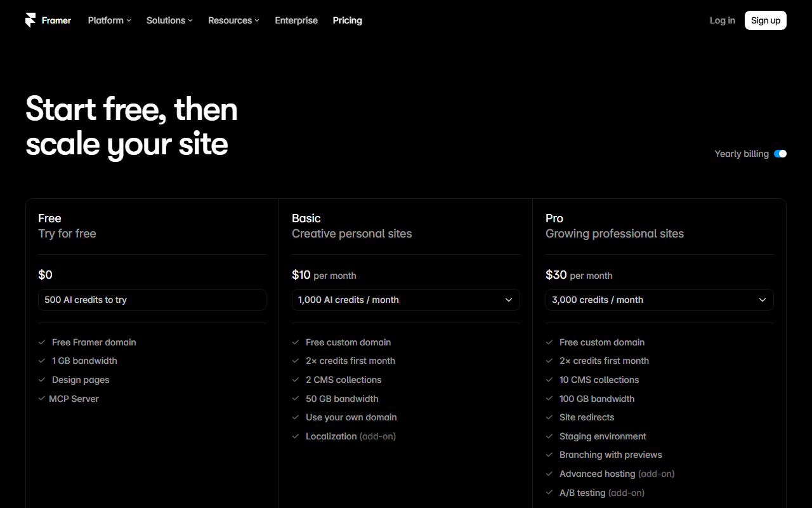
Task: Click the Log in link
Action: click(x=723, y=20)
